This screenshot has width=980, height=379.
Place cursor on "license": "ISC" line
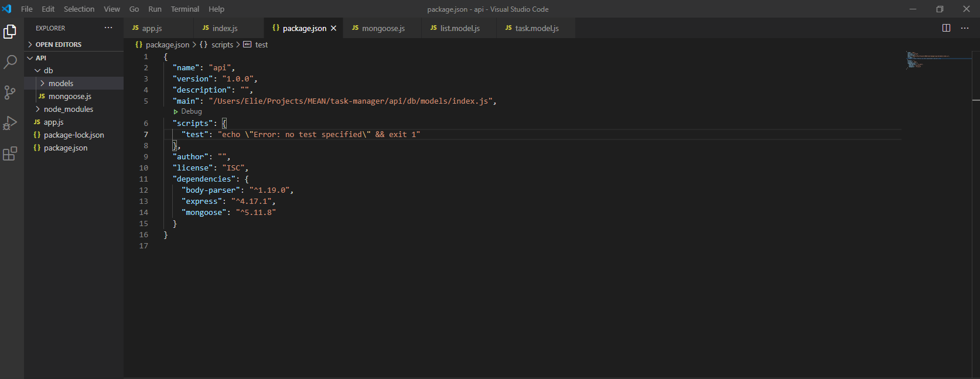(x=210, y=168)
